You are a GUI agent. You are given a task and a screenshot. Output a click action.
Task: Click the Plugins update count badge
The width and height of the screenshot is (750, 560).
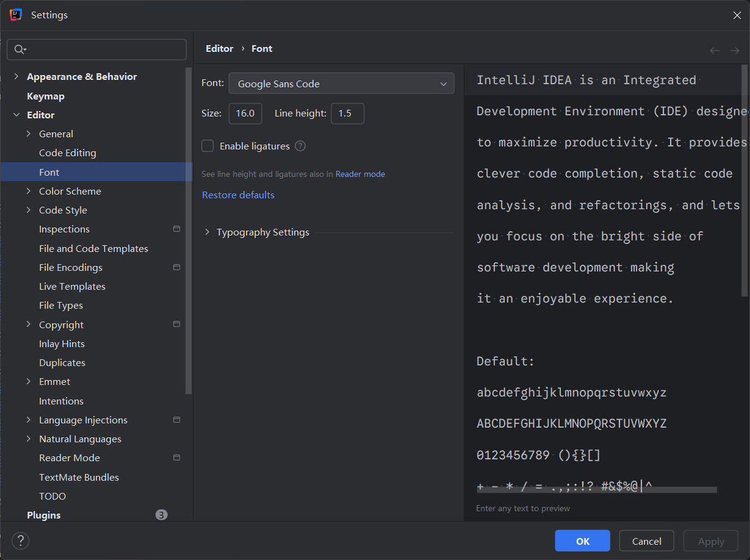[161, 515]
